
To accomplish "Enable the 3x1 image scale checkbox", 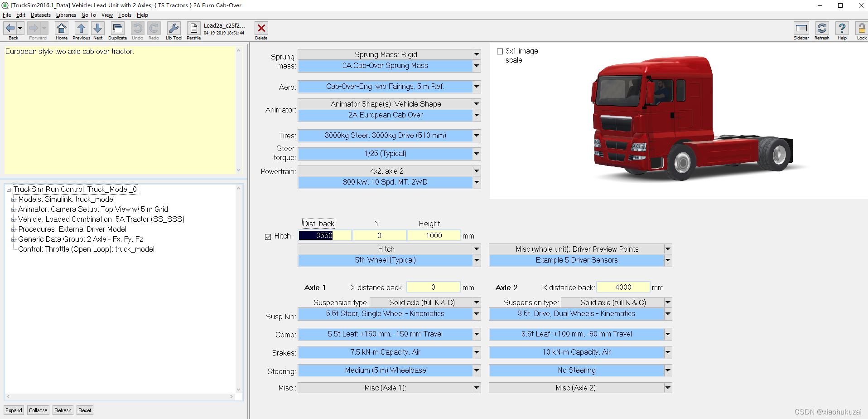I will pyautogui.click(x=500, y=51).
